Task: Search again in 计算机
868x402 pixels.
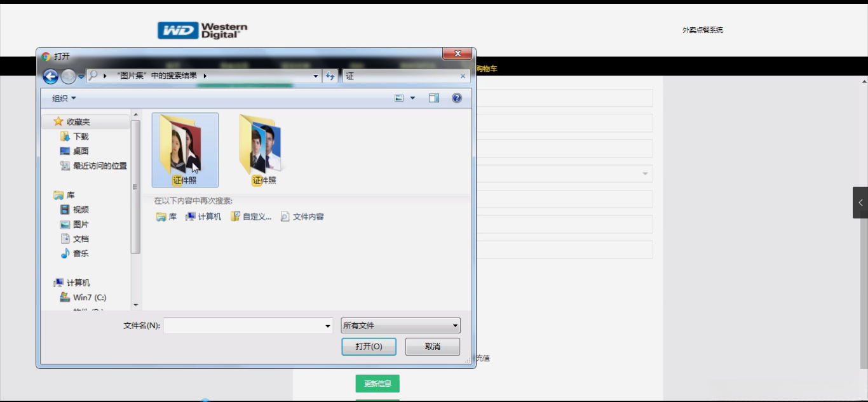Action: click(x=203, y=217)
